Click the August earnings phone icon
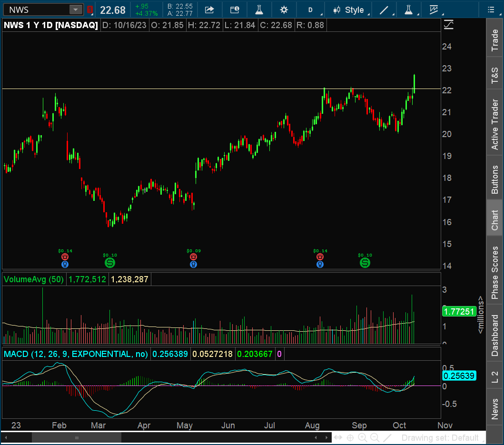Image resolution: width=504 pixels, height=445 pixels. (x=320, y=257)
